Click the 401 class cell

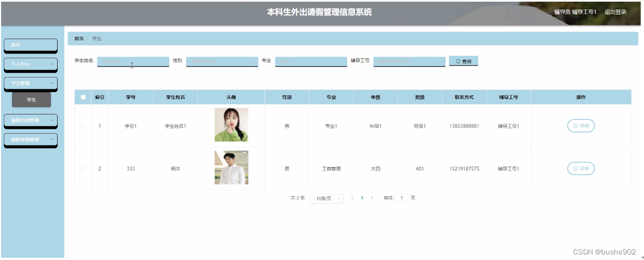pos(420,169)
